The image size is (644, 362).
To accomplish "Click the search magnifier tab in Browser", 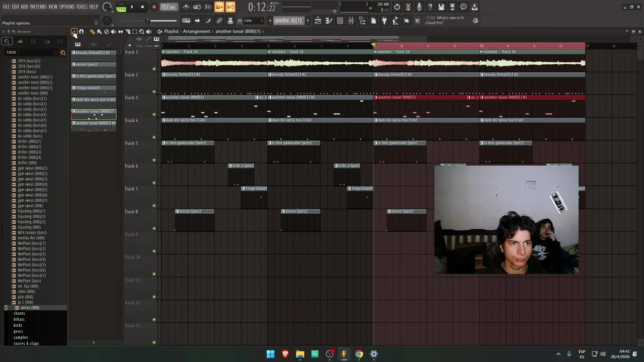I will tap(7, 41).
